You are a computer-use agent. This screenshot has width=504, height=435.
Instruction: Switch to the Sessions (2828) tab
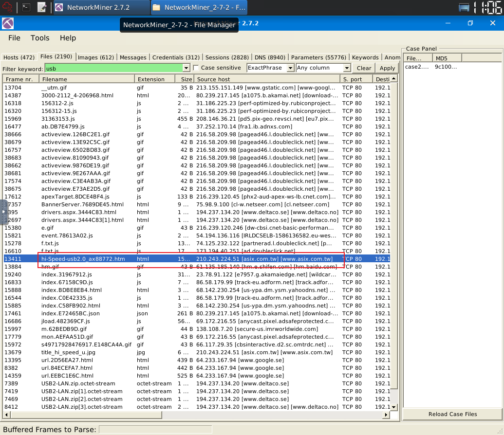point(227,57)
